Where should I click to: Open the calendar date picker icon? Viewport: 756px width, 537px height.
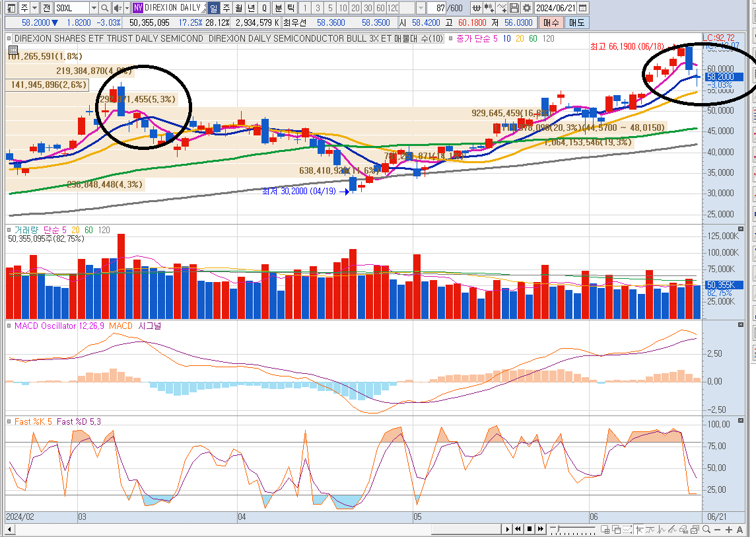(x=582, y=8)
